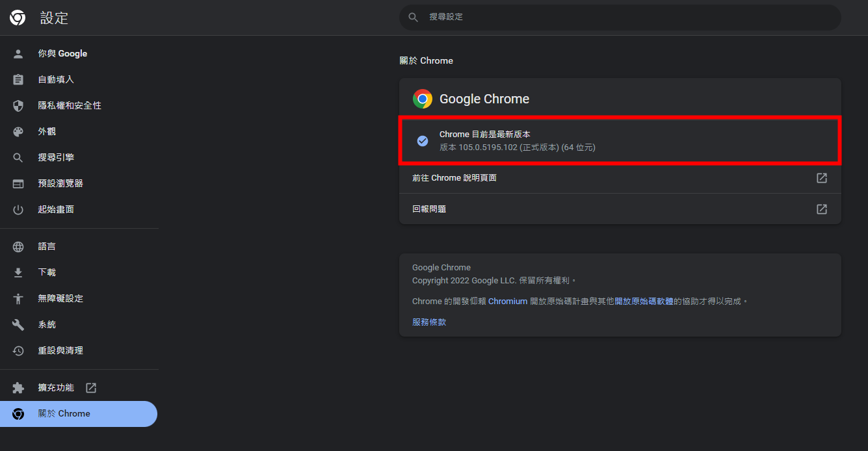Click the 設定 page title
Screen dimensions: 868x451
click(x=54, y=18)
